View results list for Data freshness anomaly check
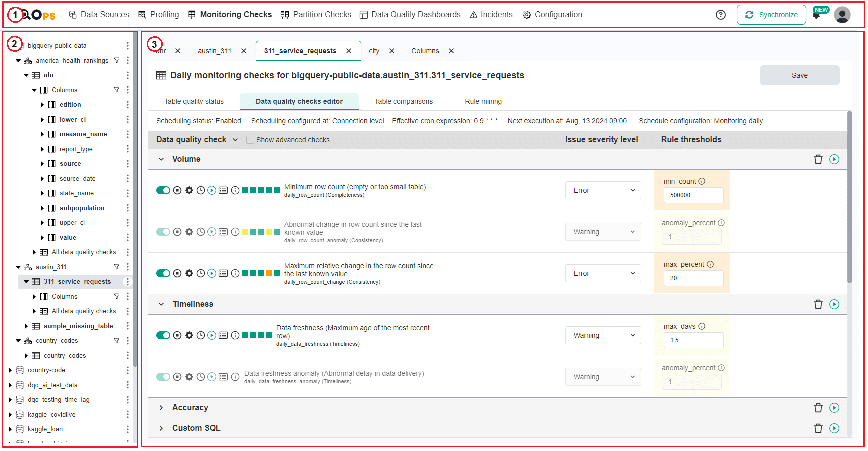The height and width of the screenshot is (451, 868). 223,377
